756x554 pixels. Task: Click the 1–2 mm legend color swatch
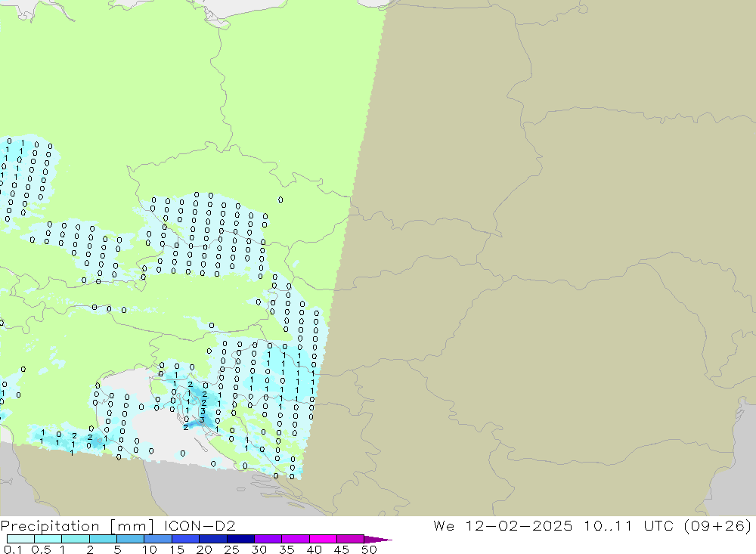[75, 539]
